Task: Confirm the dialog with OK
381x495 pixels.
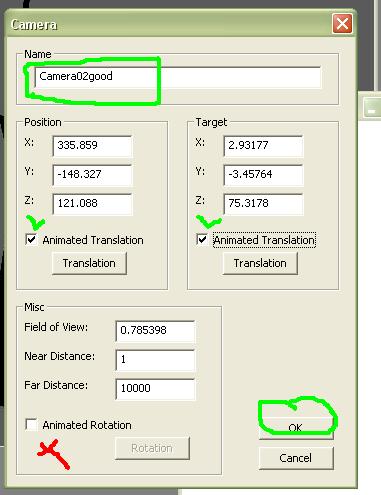Action: [x=296, y=428]
